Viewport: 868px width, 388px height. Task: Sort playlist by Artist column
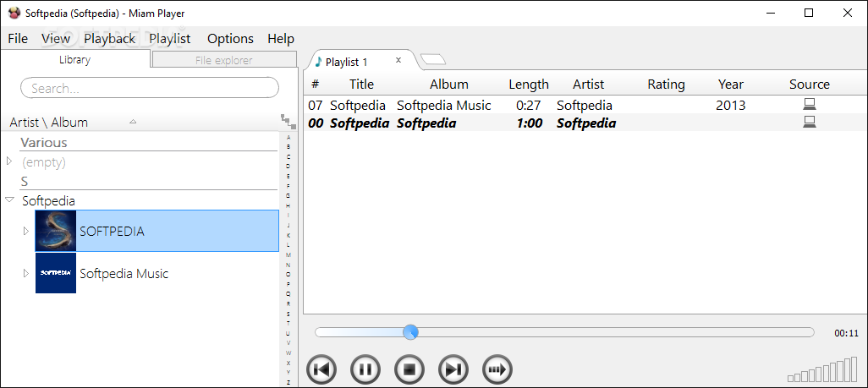[x=589, y=85]
